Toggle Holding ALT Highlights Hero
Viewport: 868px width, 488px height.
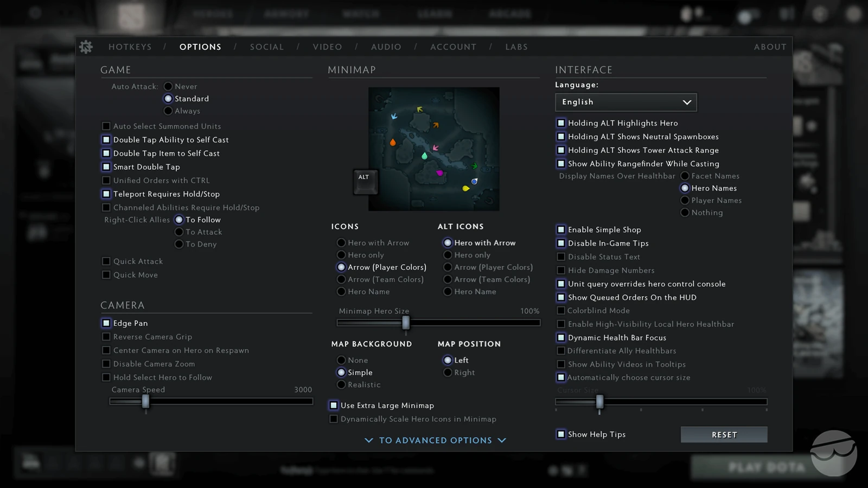(x=561, y=123)
